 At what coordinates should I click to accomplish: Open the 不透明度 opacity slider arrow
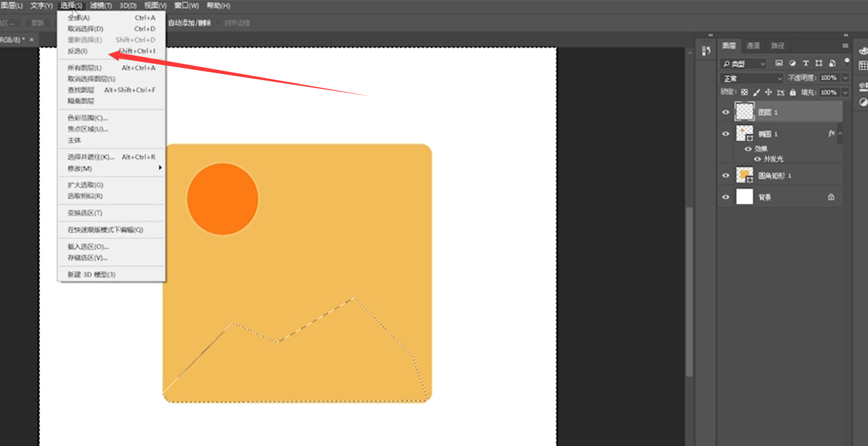844,78
